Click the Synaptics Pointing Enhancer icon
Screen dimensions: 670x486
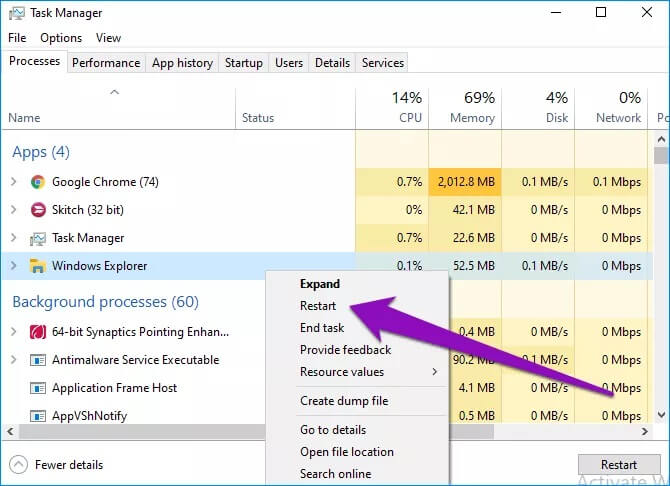tap(38, 332)
